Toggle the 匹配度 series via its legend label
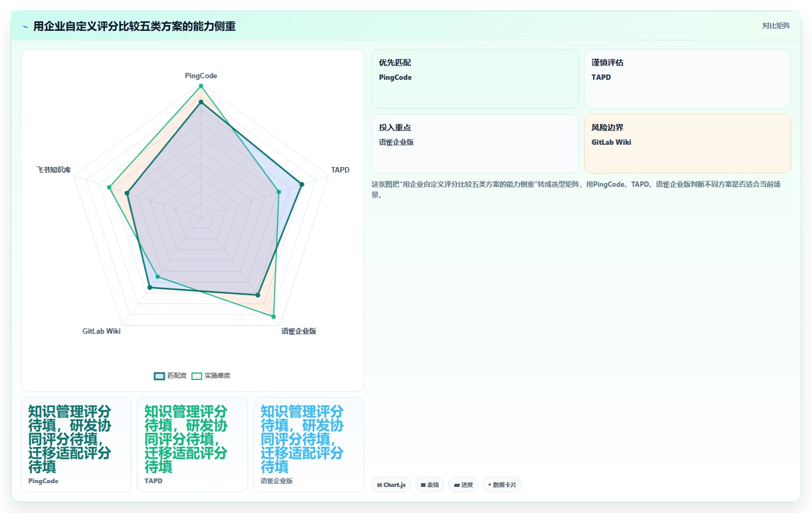 click(x=177, y=376)
